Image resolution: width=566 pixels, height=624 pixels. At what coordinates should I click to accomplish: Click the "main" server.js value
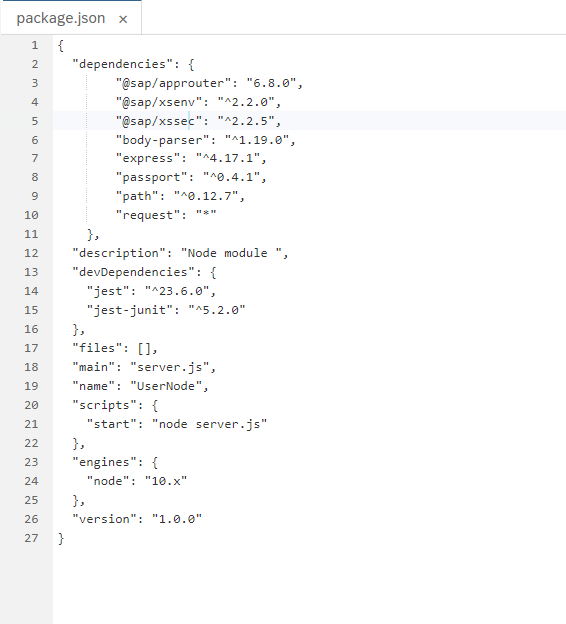[x=170, y=367]
